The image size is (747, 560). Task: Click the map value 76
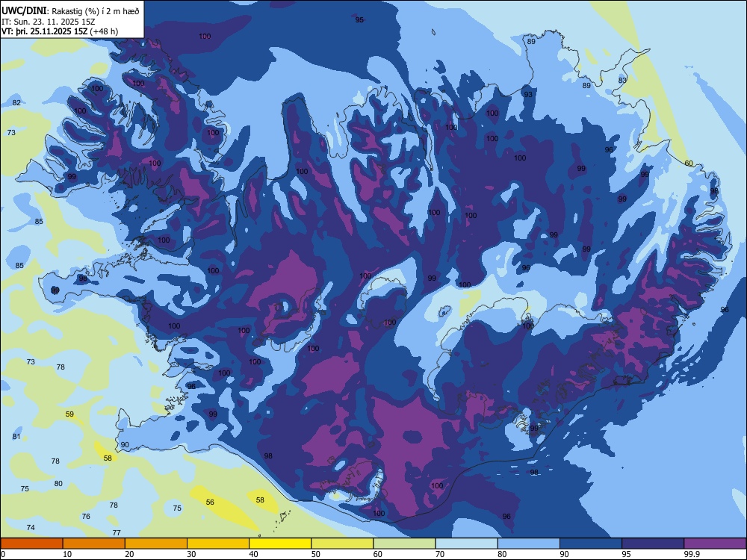pyautogui.click(x=86, y=516)
